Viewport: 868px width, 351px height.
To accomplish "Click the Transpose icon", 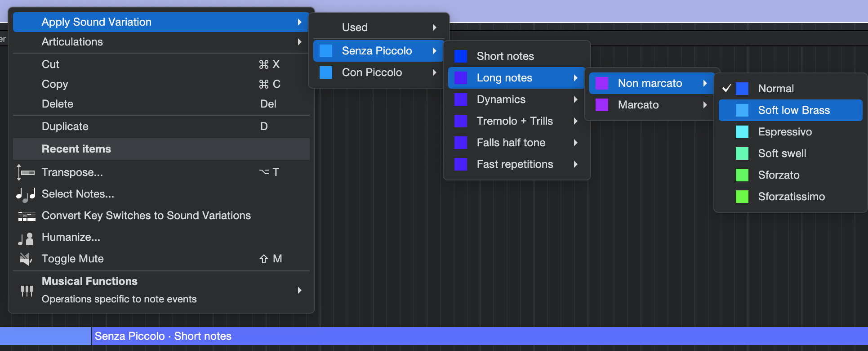I will [x=26, y=172].
